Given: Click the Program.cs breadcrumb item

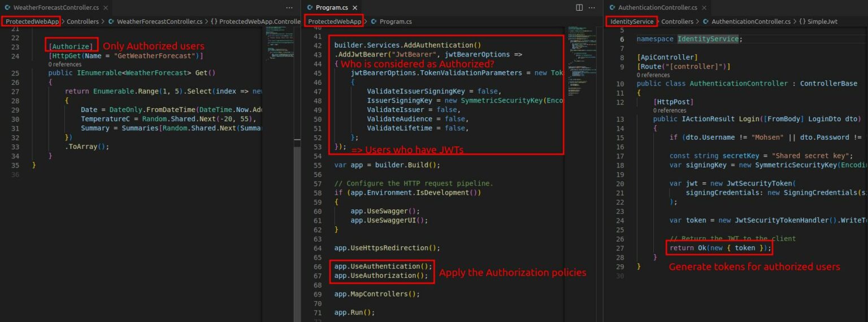Looking at the screenshot, I should pos(395,22).
